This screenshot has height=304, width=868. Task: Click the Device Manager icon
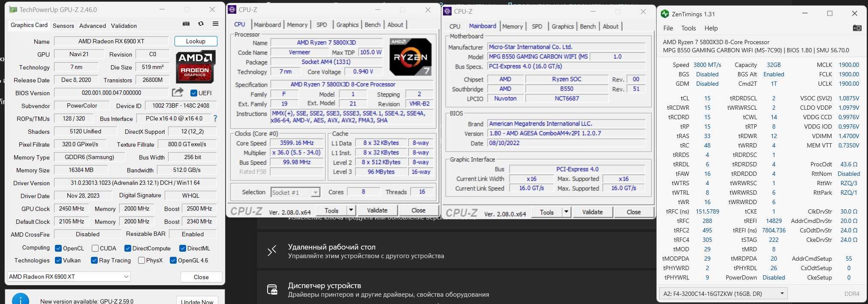point(272,289)
